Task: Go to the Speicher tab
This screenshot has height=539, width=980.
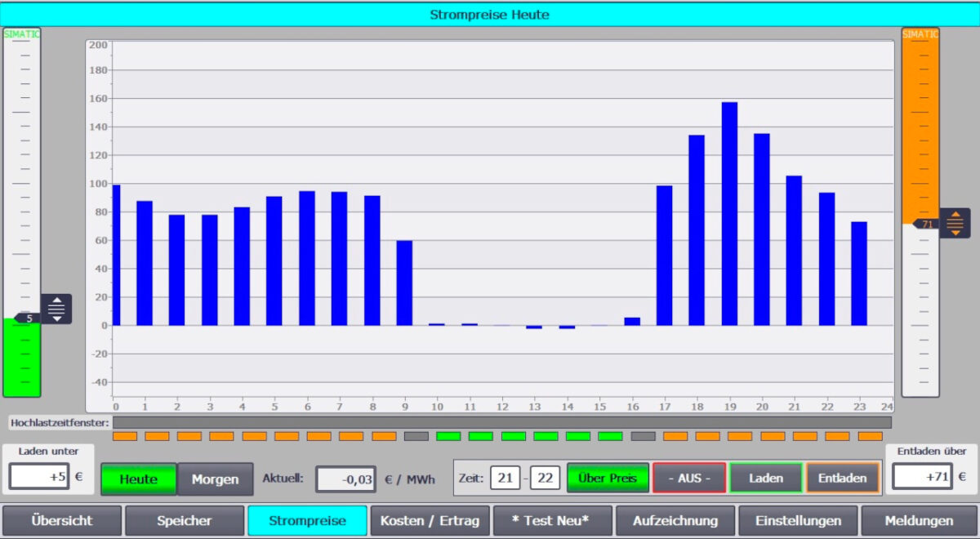Action: [x=185, y=520]
